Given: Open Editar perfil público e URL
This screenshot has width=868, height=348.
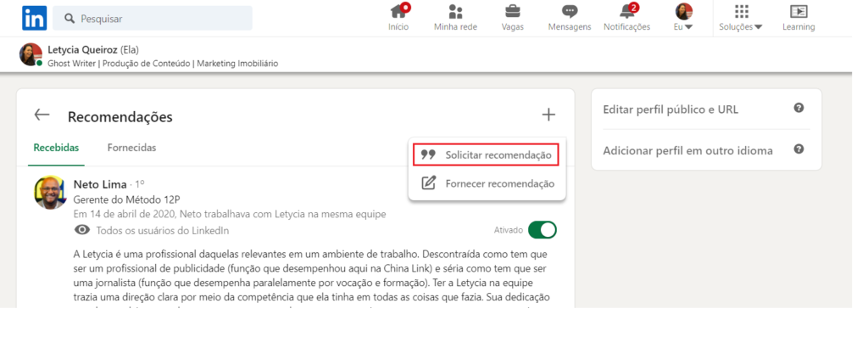Looking at the screenshot, I should point(670,109).
